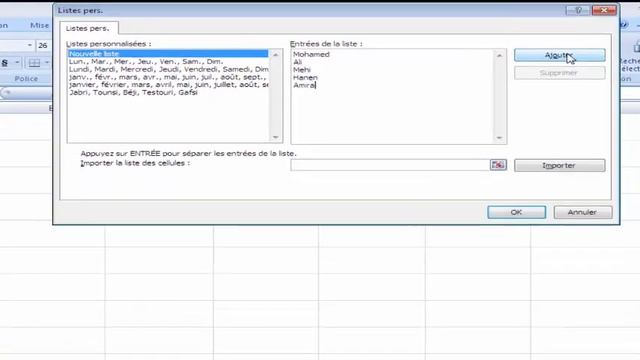Select the Lun., Mar., Mer. list row
This screenshot has height=360, width=640.
click(x=168, y=61)
